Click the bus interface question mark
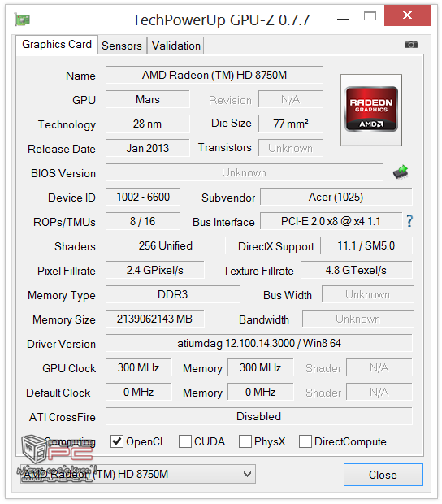Image resolution: width=442 pixels, height=504 pixels. coord(409,221)
